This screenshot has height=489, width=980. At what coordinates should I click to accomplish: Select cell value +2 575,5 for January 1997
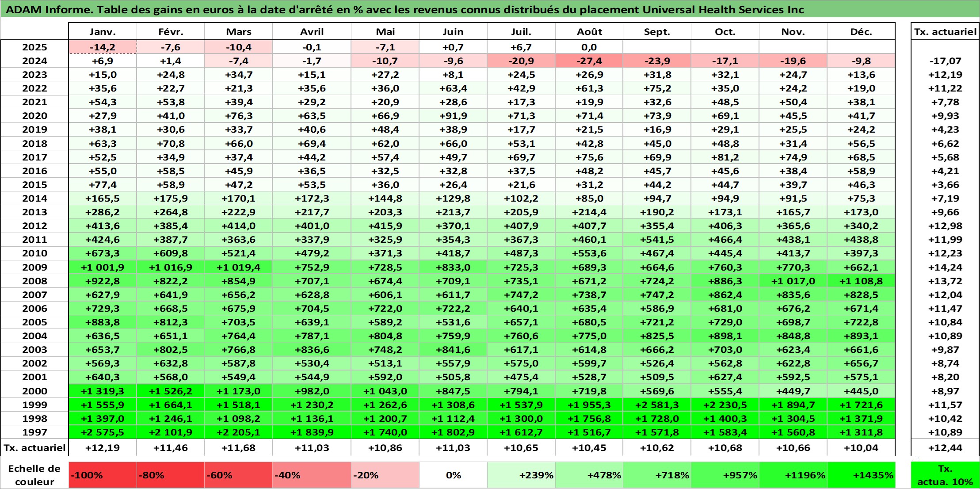coord(103,432)
